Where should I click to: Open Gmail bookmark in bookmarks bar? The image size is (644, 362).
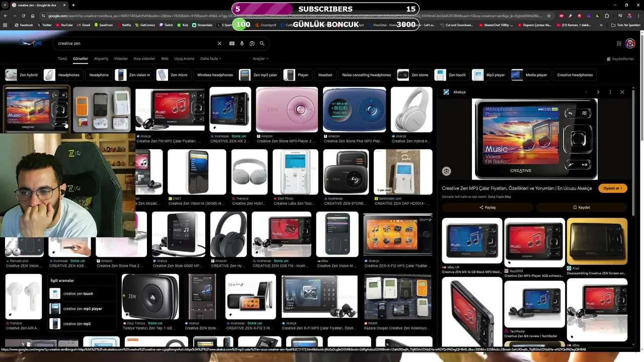pyautogui.click(x=84, y=25)
